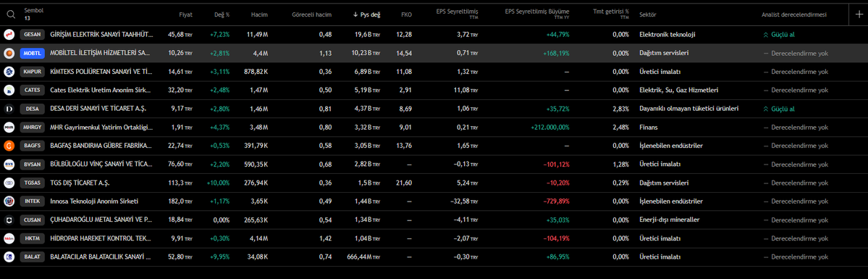Select GİRİŞİM ELEKTRİK SANAYİ company name

pyautogui.click(x=101, y=35)
